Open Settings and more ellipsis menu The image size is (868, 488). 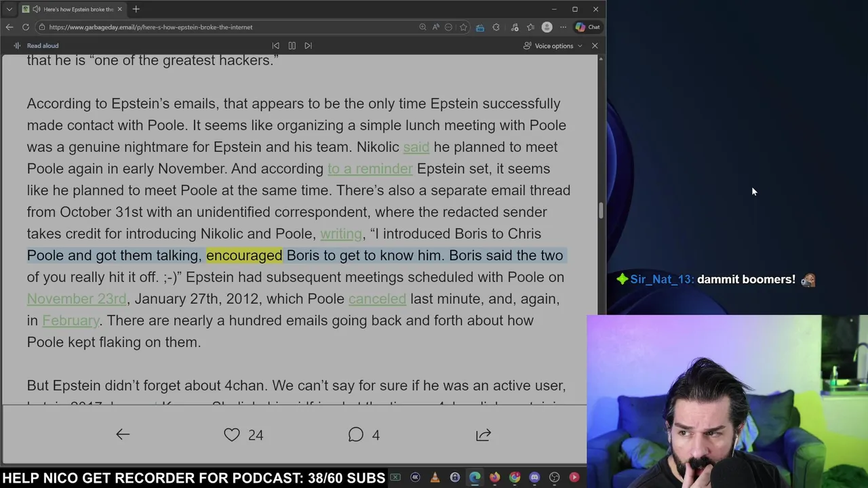click(563, 27)
